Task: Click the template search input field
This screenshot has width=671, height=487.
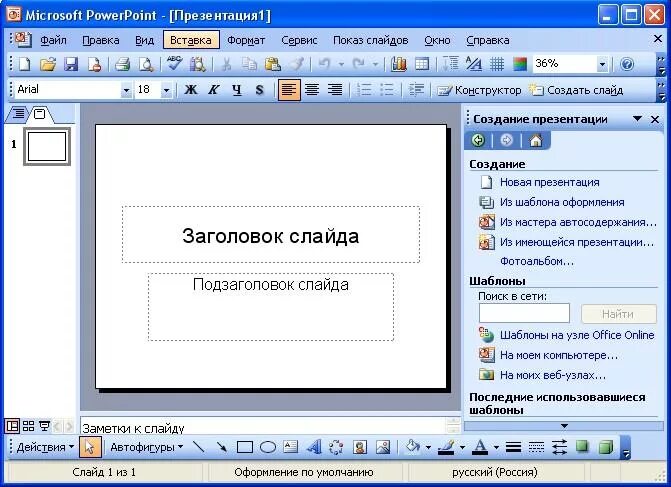Action: [x=524, y=313]
